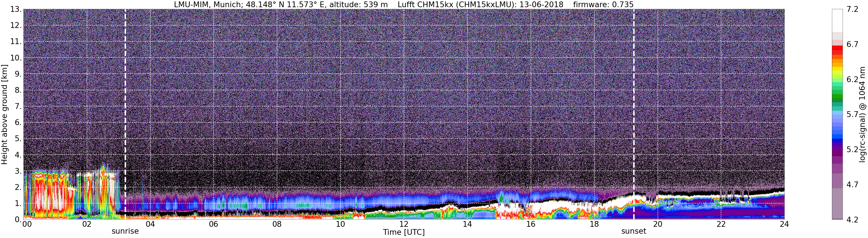
Task: Click the colorbar tick label 4.2
Action: click(x=852, y=219)
